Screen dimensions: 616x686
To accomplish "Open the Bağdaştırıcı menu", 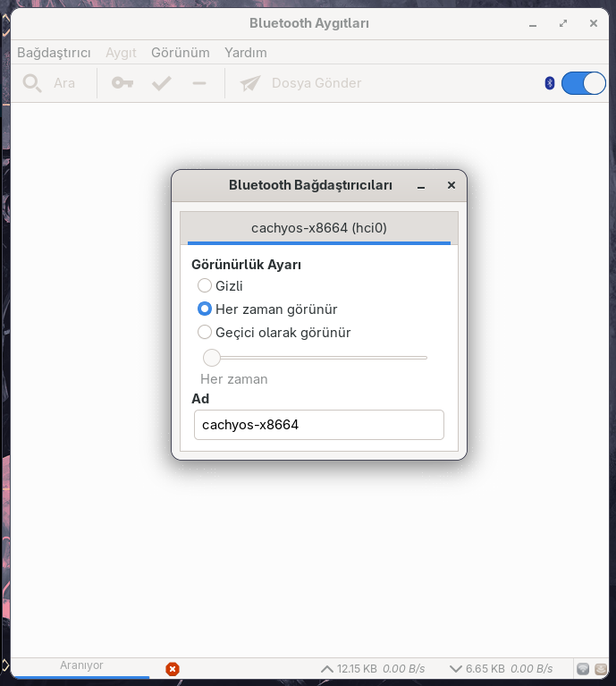I will point(54,53).
